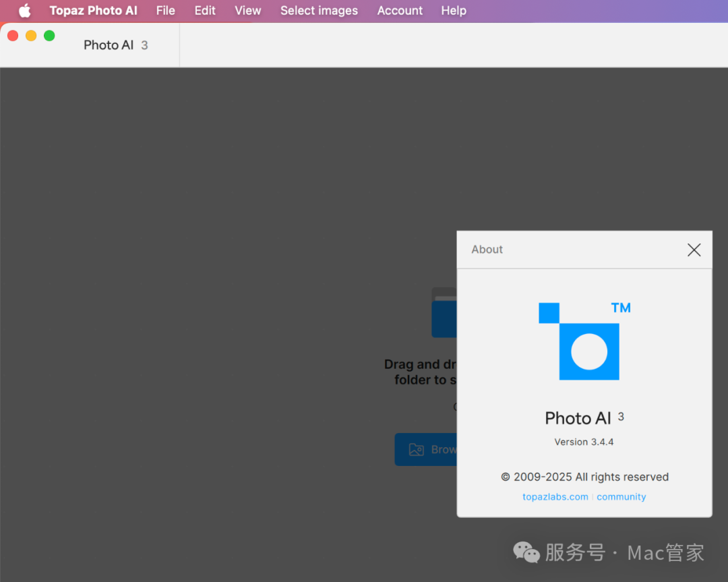
Task: Open the Help menu
Action: [x=454, y=11]
